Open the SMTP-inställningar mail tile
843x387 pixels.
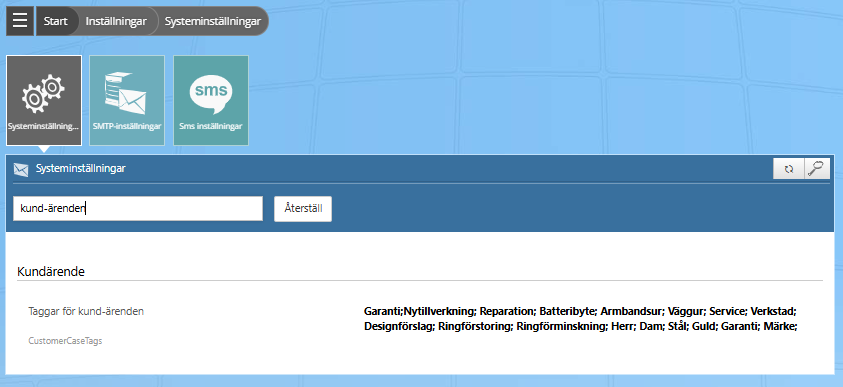(x=127, y=101)
